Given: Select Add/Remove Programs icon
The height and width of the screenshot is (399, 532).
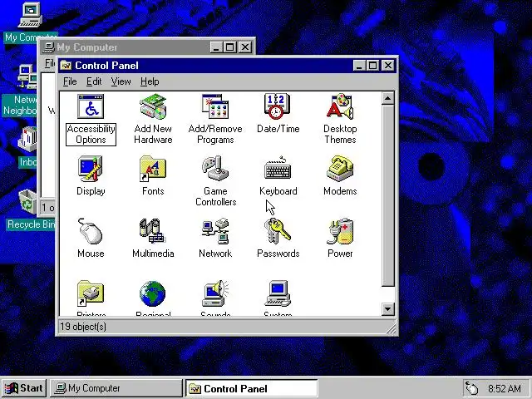Looking at the screenshot, I should (x=215, y=106).
